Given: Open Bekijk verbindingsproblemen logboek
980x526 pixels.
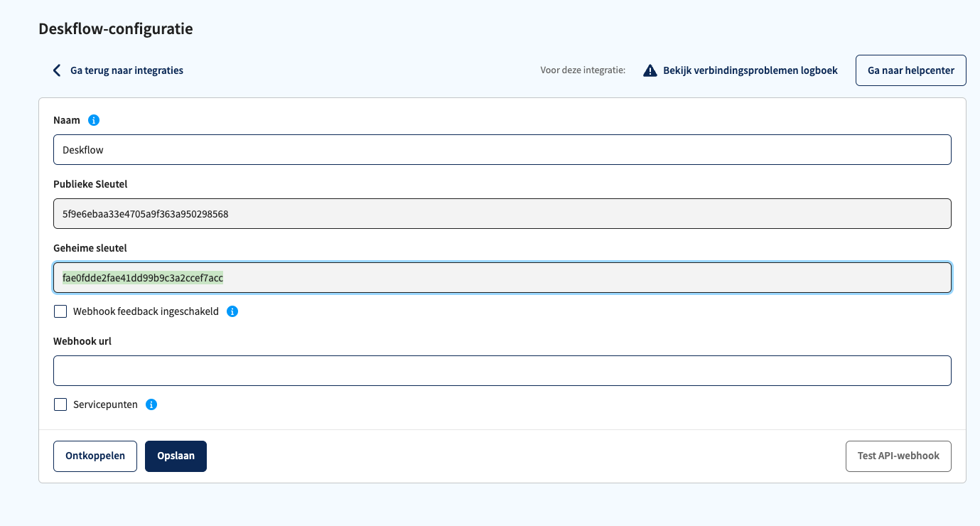Looking at the screenshot, I should pos(750,70).
